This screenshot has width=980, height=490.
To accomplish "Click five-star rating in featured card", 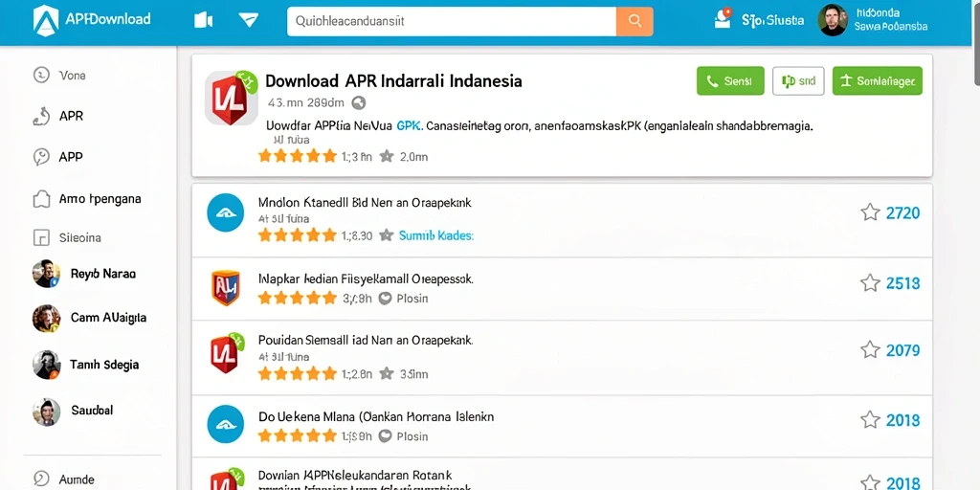I will click(x=298, y=156).
